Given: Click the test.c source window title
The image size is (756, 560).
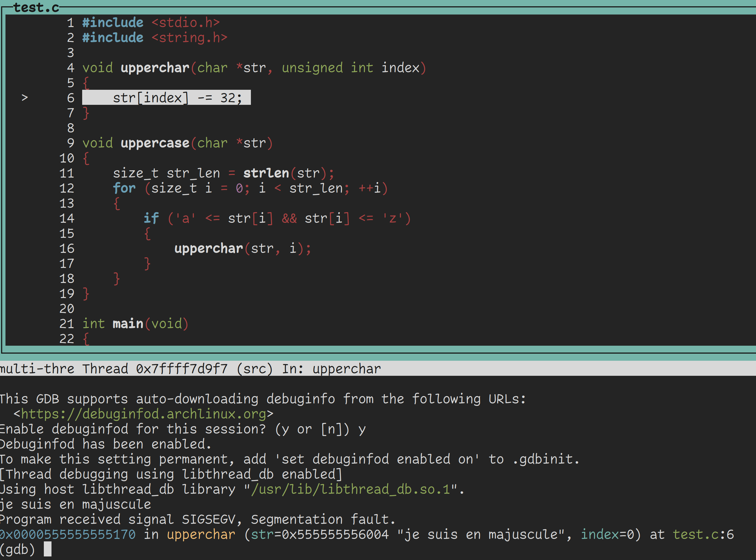Looking at the screenshot, I should [36, 7].
